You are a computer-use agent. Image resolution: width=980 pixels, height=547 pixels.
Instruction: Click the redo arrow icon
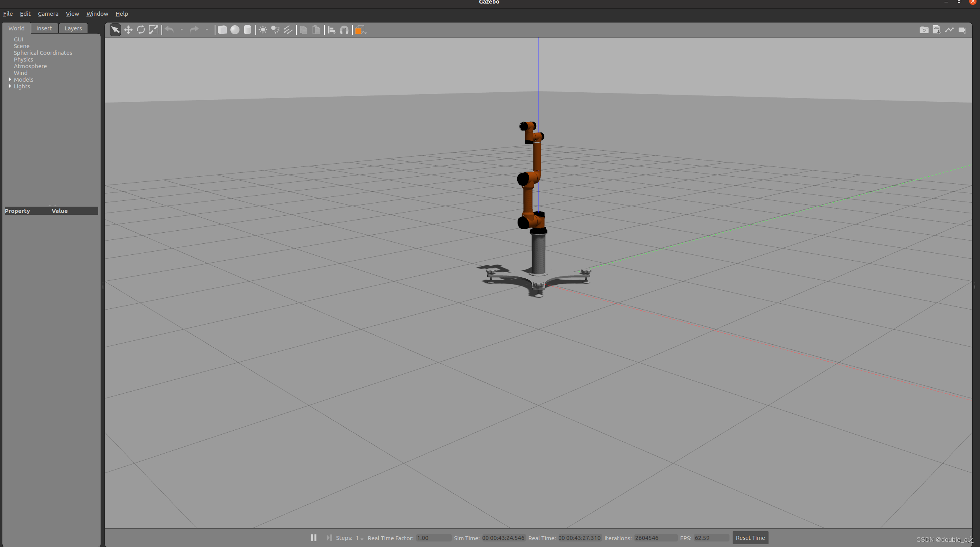[x=194, y=30]
